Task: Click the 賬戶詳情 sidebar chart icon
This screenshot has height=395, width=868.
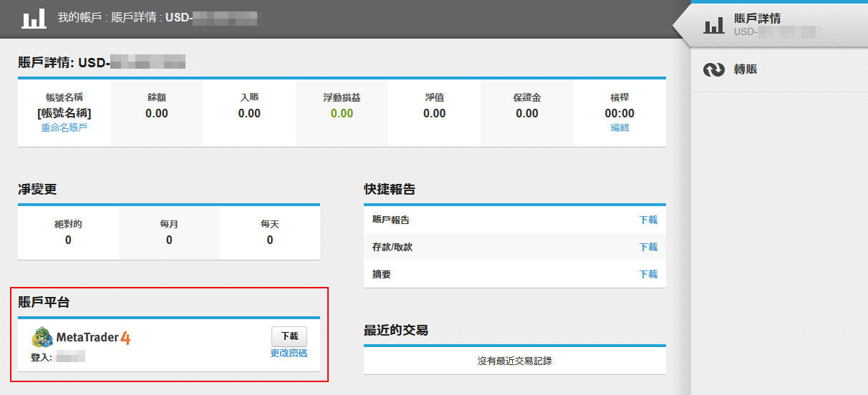Action: point(714,26)
